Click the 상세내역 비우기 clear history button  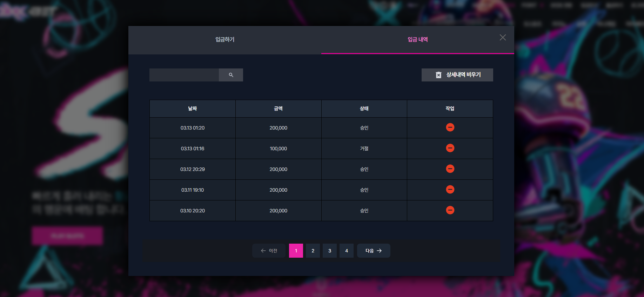[457, 75]
